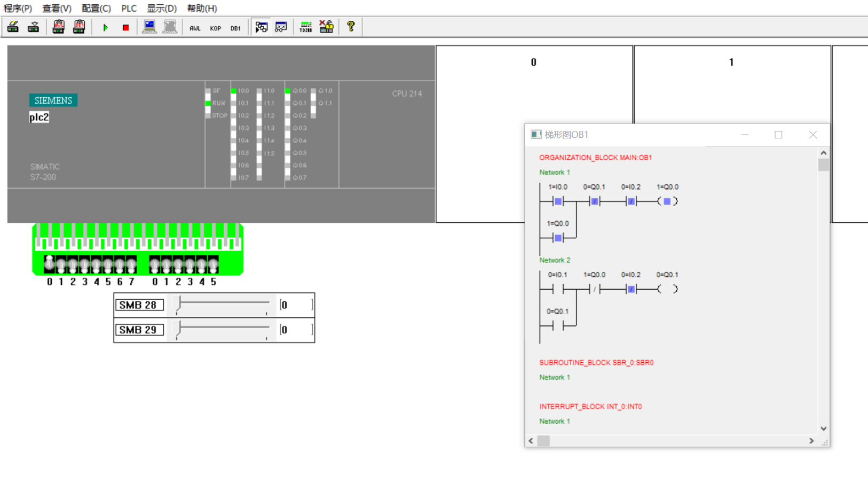Open the TD200 display icon

pos(306,27)
